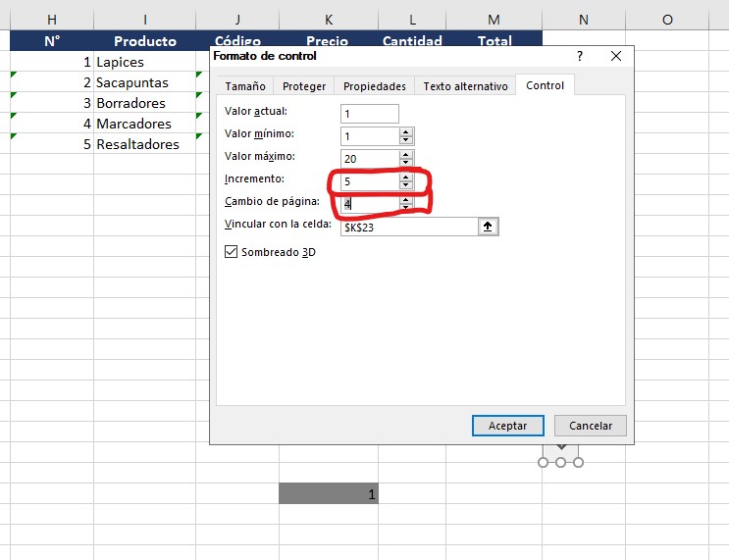Switch to the Tamaño tab

[245, 86]
